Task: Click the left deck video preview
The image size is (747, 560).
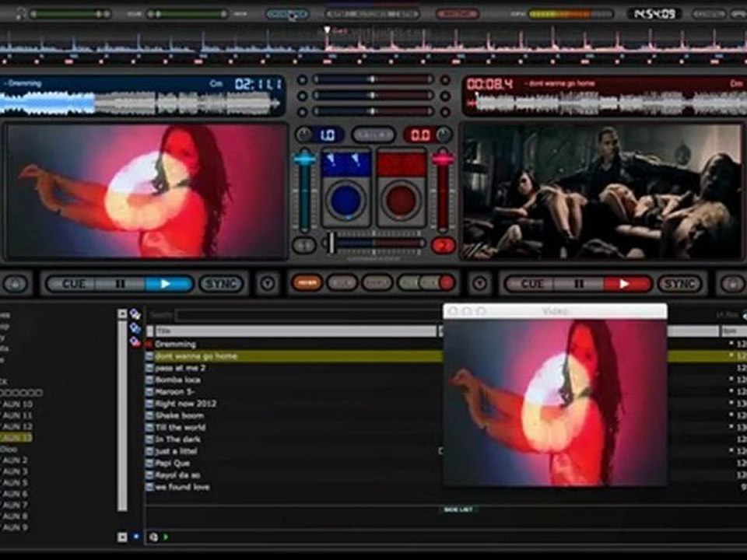Action: [146, 191]
